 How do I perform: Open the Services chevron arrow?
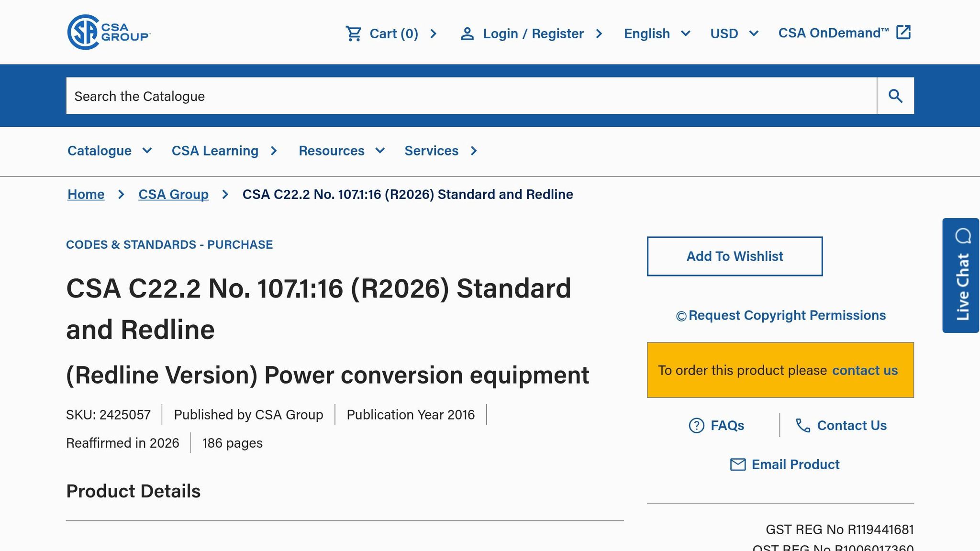474,151
